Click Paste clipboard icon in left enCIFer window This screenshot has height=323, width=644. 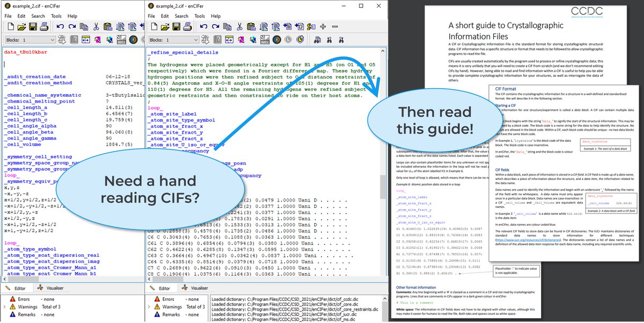click(x=107, y=26)
